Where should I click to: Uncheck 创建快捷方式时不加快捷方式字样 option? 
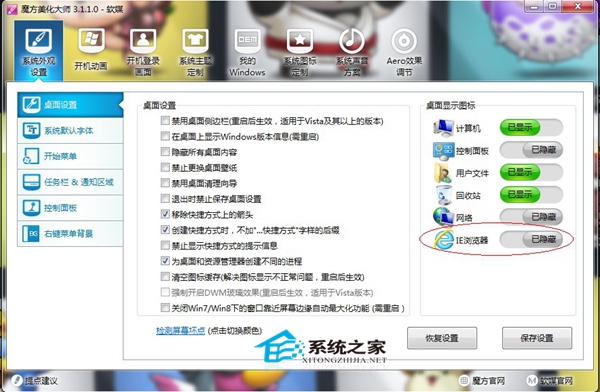click(x=165, y=230)
